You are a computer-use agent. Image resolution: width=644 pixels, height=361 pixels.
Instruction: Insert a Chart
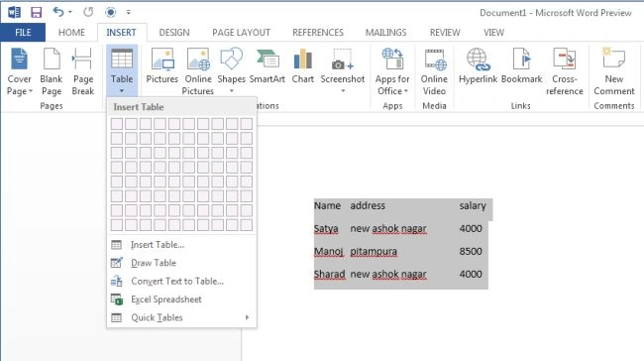(303, 65)
